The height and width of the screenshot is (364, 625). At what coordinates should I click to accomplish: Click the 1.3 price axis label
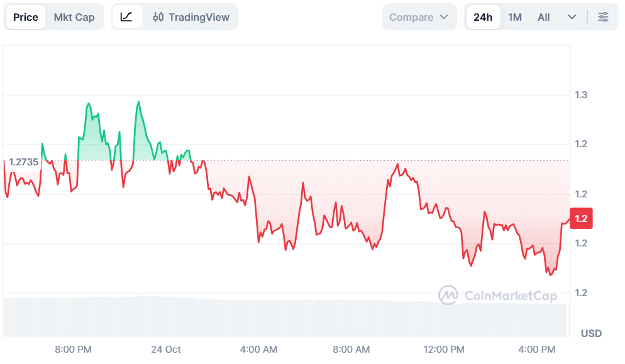[x=581, y=95]
